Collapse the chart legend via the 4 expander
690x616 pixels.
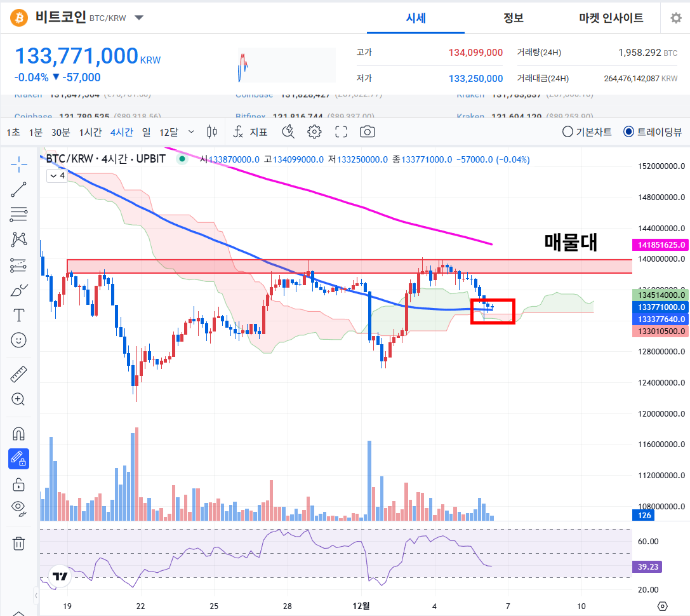click(x=56, y=175)
